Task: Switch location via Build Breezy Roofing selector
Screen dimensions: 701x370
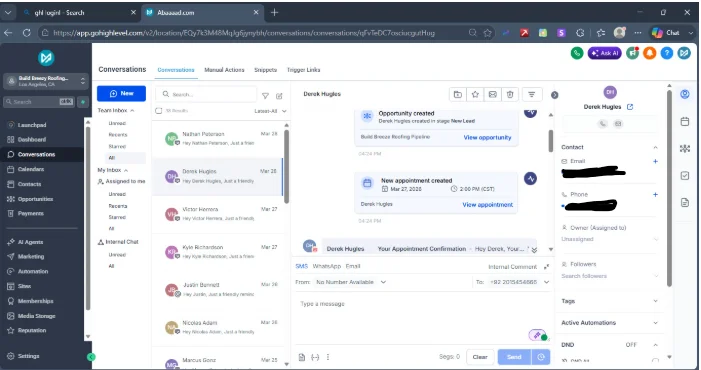Action: coord(46,81)
